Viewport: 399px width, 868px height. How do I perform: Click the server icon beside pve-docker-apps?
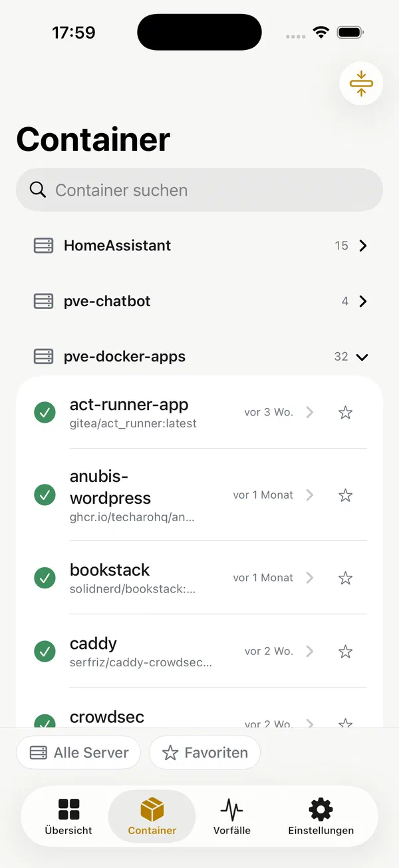[x=43, y=357]
